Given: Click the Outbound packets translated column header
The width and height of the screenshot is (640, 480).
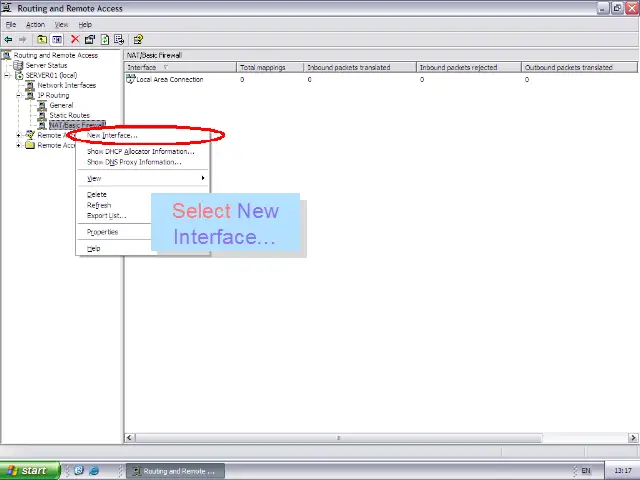Looking at the screenshot, I should pyautogui.click(x=579, y=67).
